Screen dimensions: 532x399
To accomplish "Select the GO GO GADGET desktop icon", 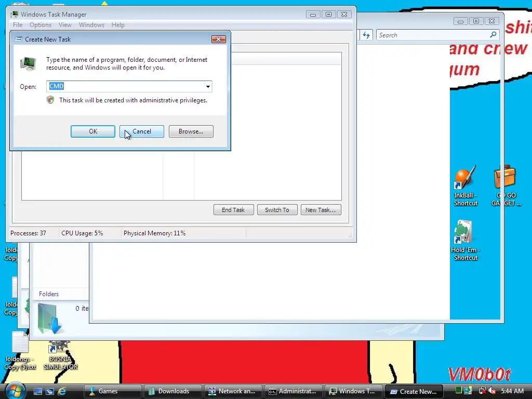I will click(x=505, y=186).
